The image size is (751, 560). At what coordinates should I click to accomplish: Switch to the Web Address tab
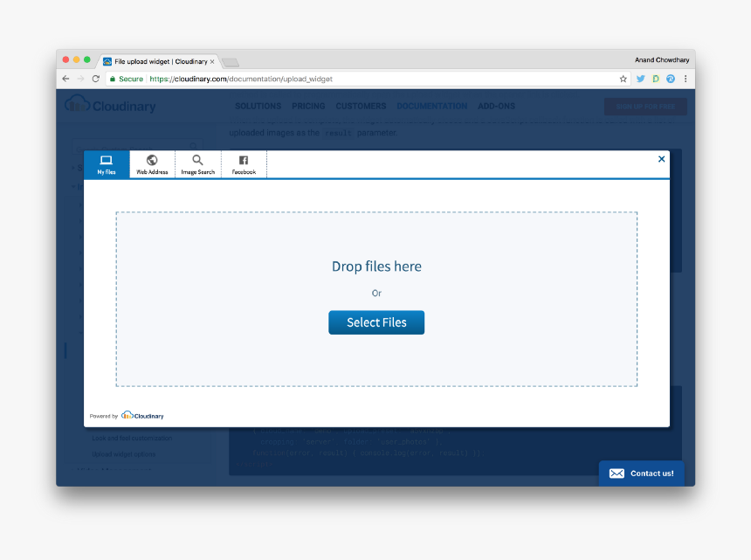pyautogui.click(x=152, y=165)
